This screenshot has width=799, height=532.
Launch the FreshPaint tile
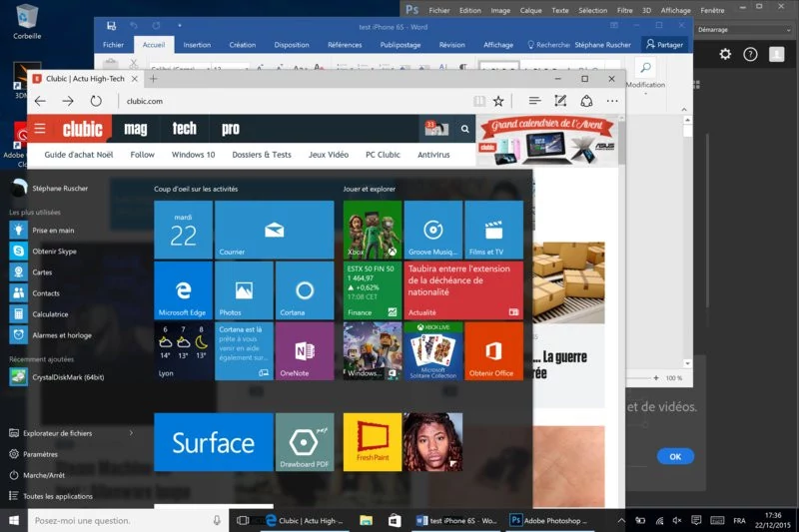point(373,442)
